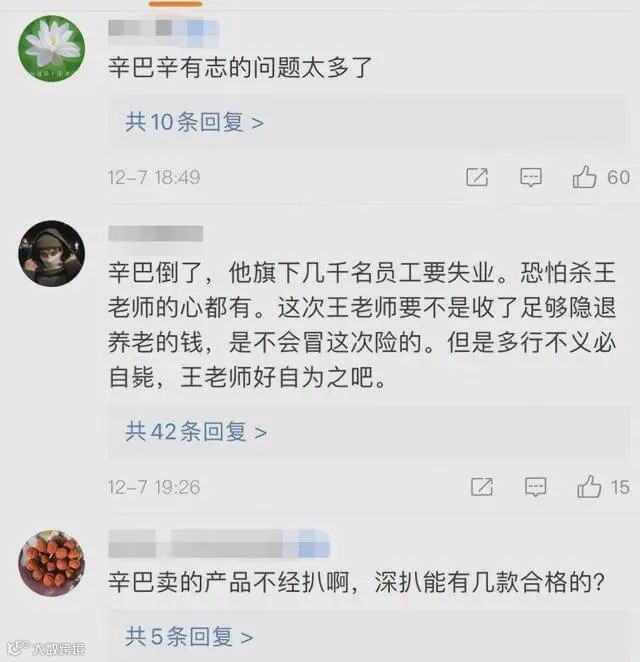The width and height of the screenshot is (640, 662).
Task: Open the red berries avatar profile
Action: [52, 563]
